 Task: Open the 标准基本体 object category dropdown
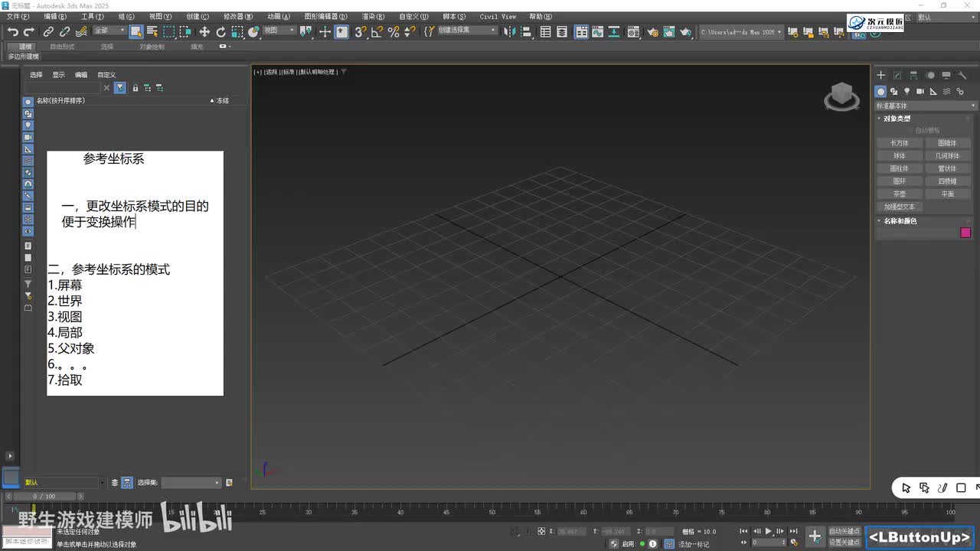click(926, 106)
